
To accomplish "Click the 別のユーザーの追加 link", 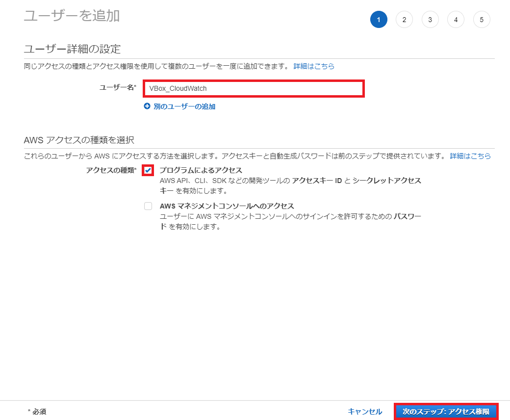I will 184,106.
